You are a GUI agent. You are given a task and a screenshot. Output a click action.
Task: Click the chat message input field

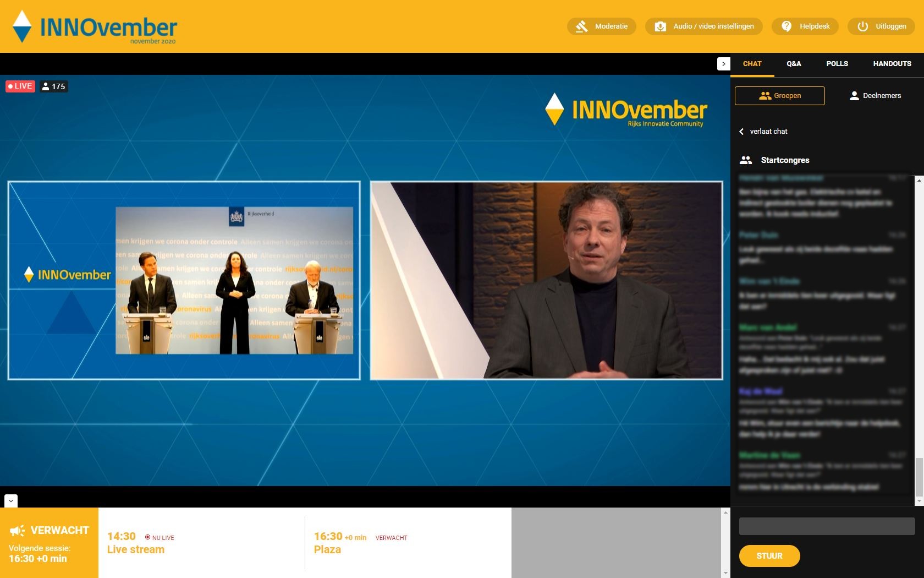pyautogui.click(x=827, y=526)
